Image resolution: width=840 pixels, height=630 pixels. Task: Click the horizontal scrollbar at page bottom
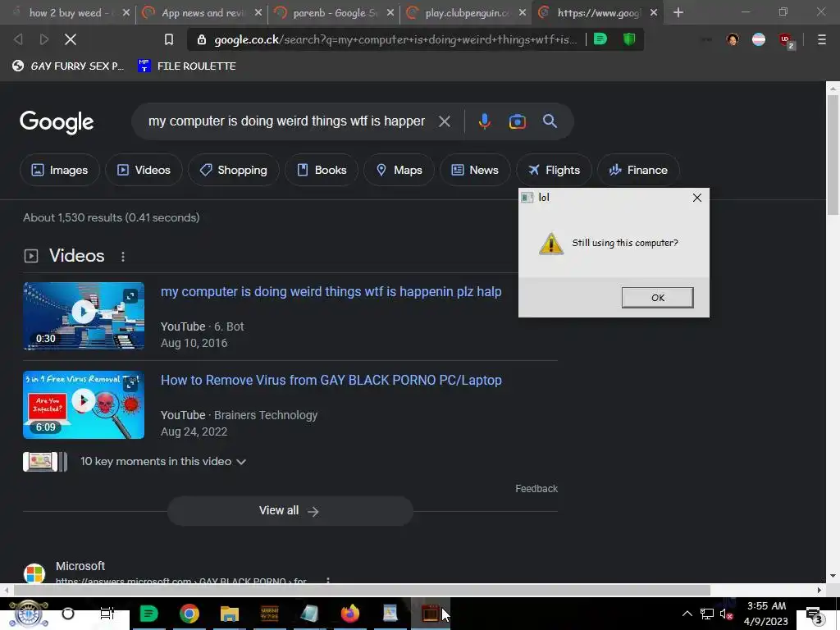(x=362, y=591)
